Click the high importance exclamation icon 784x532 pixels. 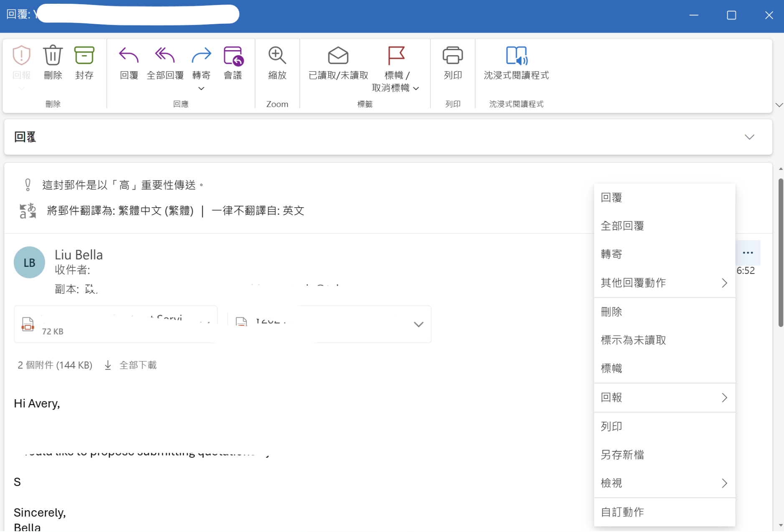28,185
